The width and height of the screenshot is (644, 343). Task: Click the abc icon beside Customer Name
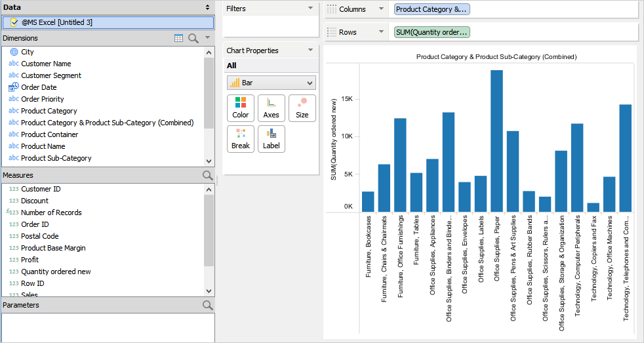coord(14,63)
